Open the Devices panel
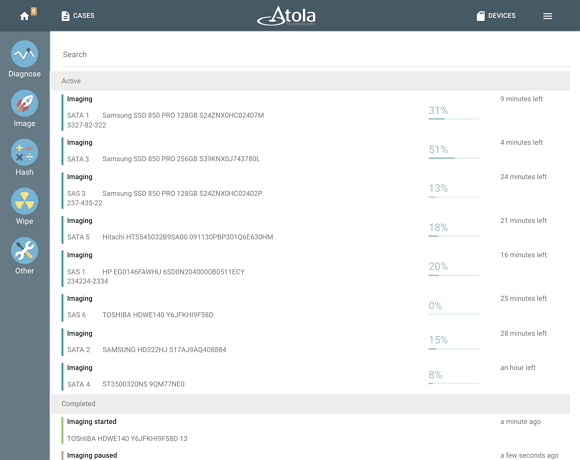 coord(496,16)
